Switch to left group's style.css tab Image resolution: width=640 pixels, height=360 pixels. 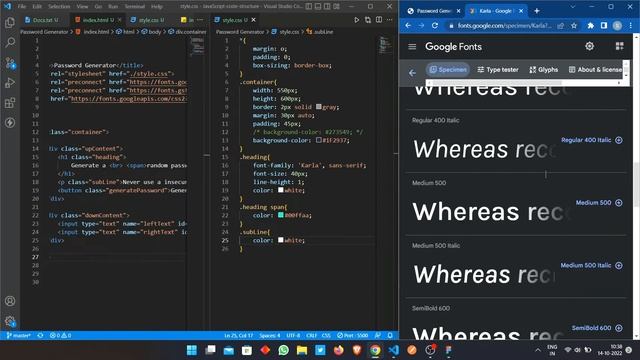[x=149, y=20]
